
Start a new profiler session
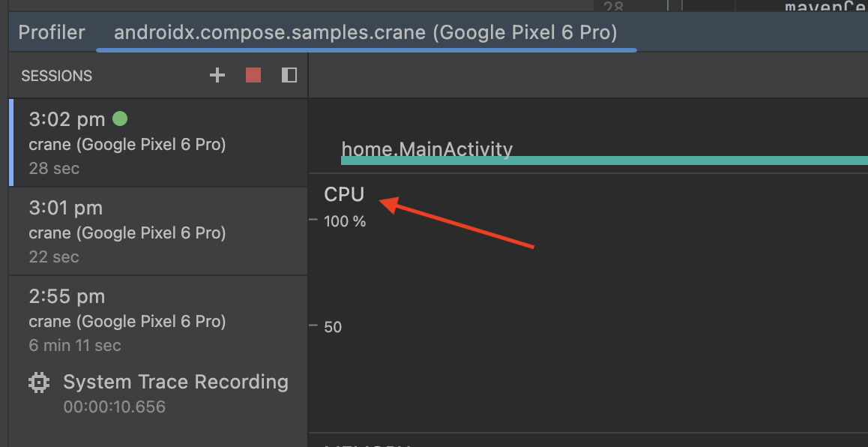click(217, 75)
